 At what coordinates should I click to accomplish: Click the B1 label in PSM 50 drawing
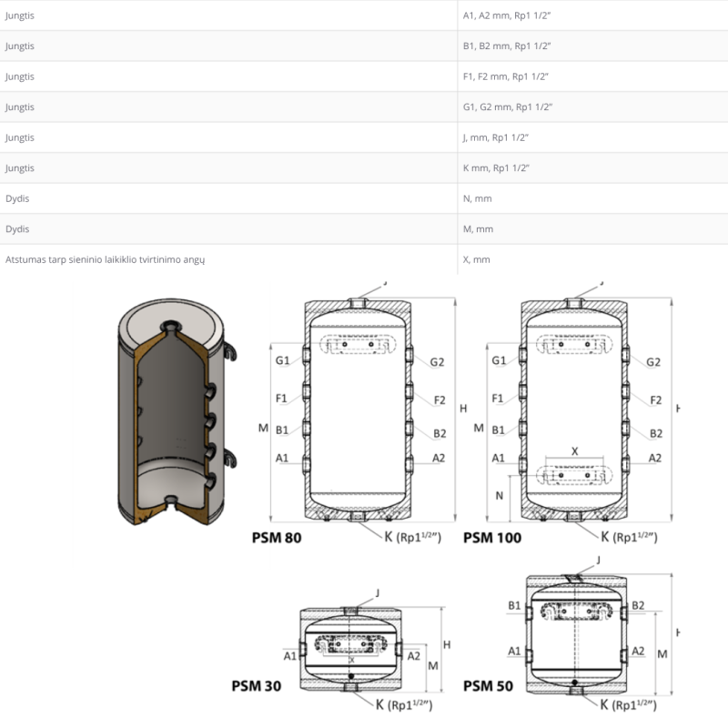click(x=514, y=605)
